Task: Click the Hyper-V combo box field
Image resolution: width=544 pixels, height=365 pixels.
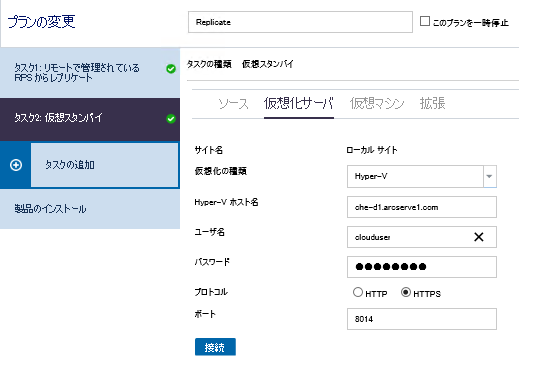Action: coord(415,176)
